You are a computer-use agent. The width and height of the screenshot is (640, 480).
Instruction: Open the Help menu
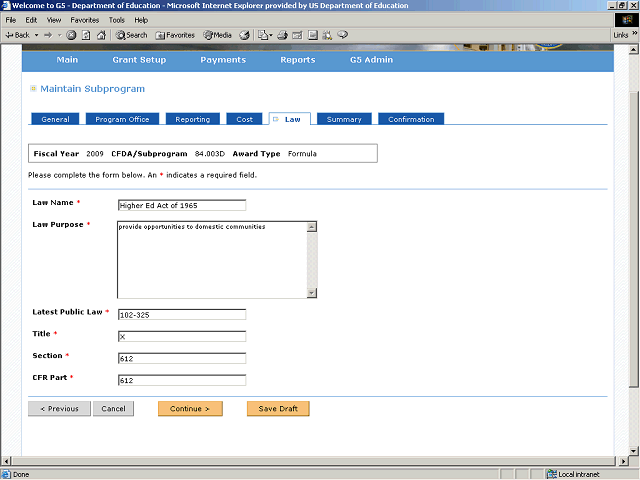click(x=141, y=20)
